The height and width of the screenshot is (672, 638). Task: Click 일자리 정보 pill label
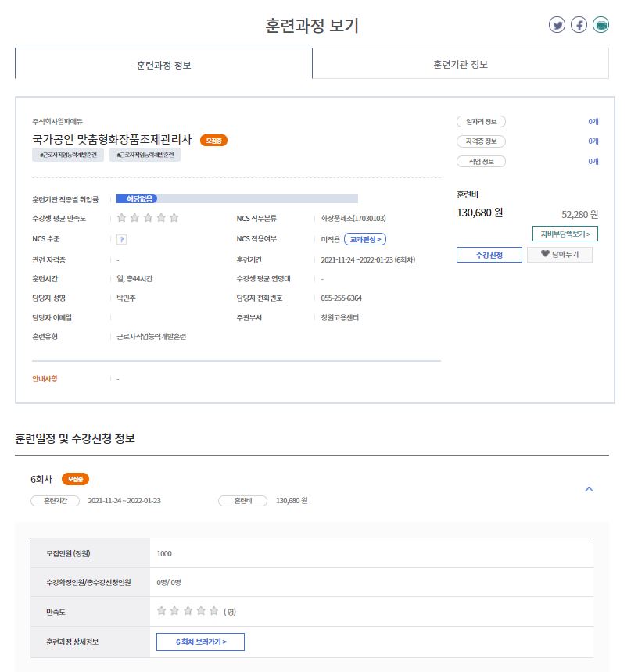tap(481, 122)
